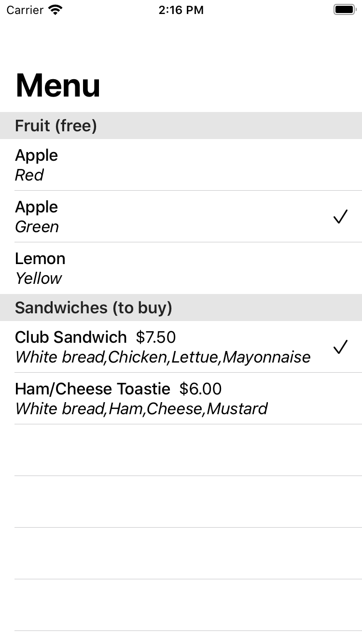Tap the large Menu title
The width and height of the screenshot is (362, 644).
coord(58,86)
